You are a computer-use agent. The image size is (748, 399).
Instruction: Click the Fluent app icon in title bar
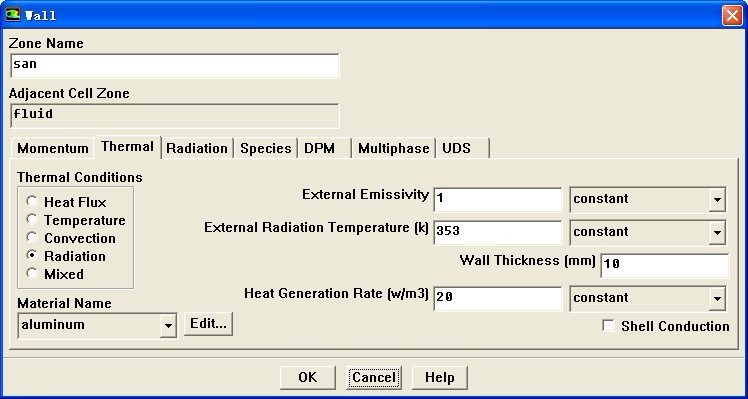12,15
